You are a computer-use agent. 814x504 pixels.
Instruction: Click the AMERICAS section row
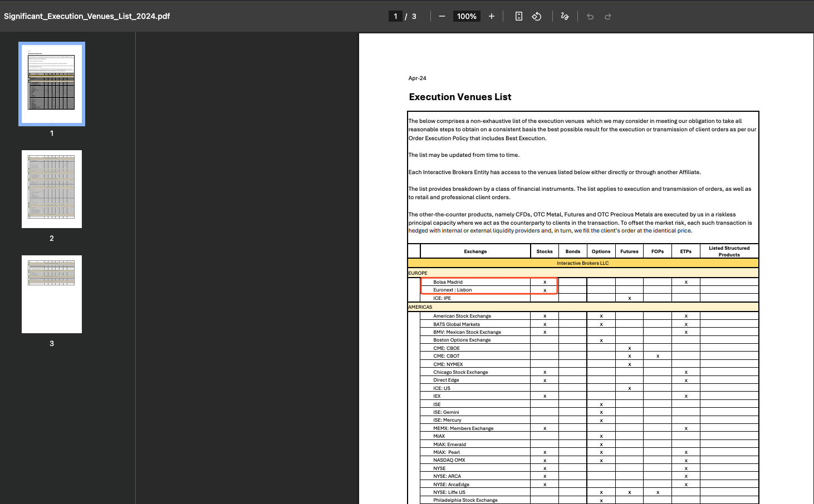point(420,307)
